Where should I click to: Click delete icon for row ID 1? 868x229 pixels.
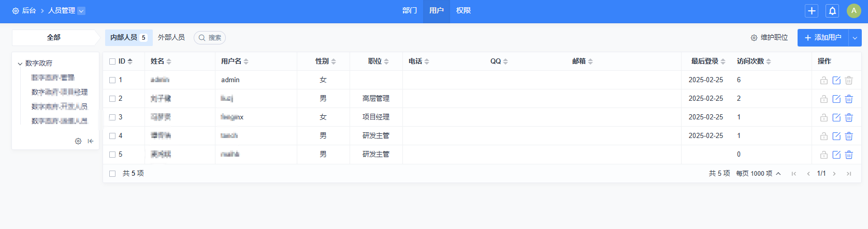[x=849, y=80]
